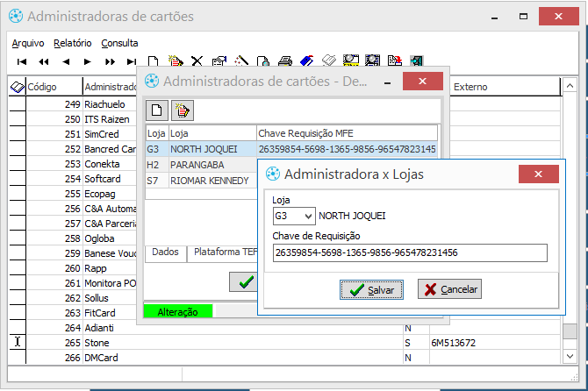588x391 pixels.
Task: Click the magic wand icon in main toolbar
Action: coord(241,61)
